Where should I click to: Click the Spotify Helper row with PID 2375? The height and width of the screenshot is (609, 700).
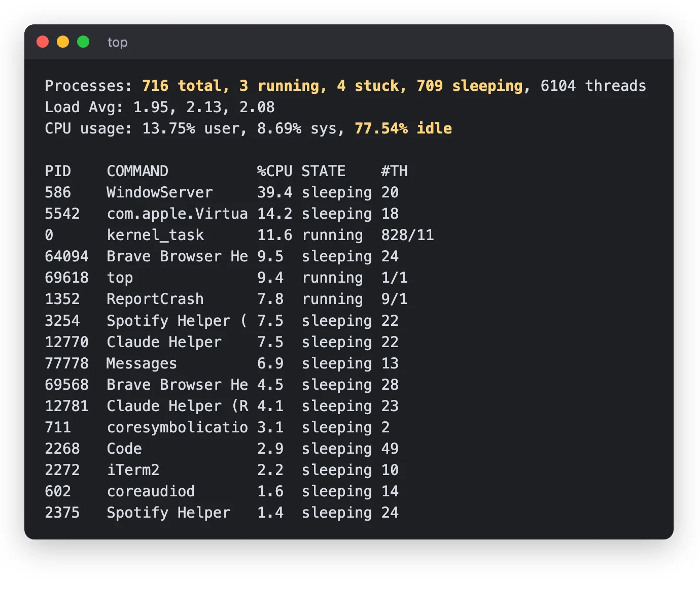click(222, 513)
